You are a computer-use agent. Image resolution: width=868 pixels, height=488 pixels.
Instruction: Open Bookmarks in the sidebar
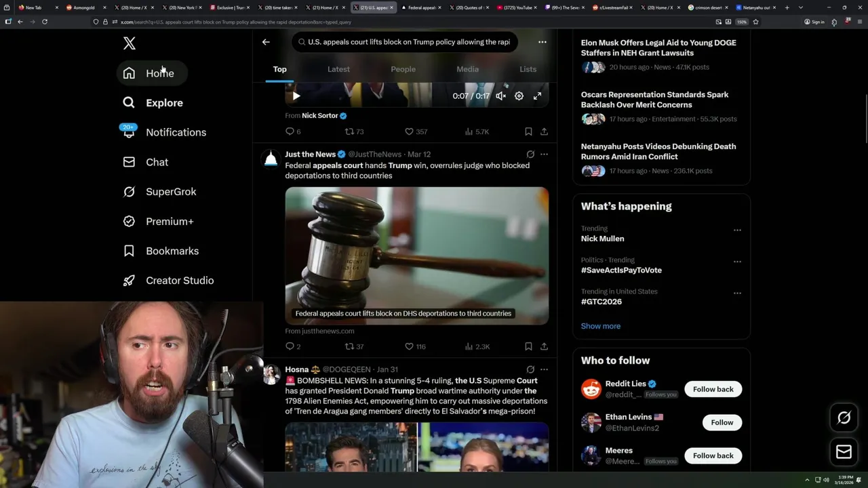point(161,251)
